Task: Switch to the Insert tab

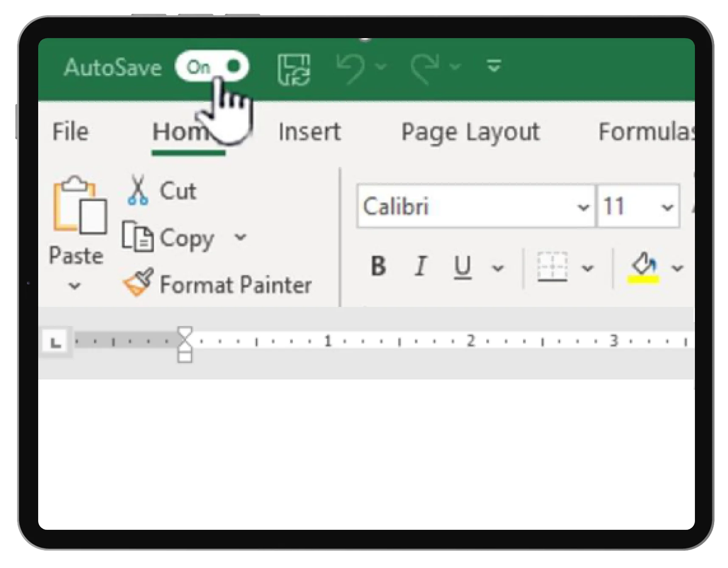Action: (309, 132)
